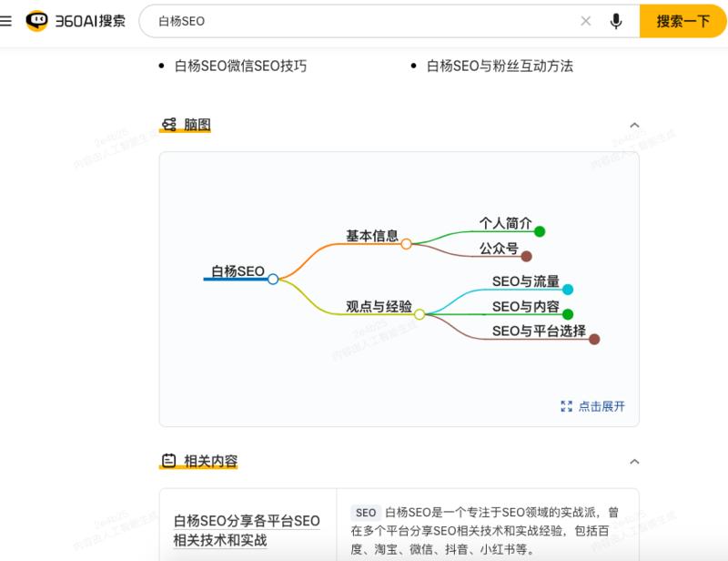The width and height of the screenshot is (728, 561).
Task: Collapse the 脑图 section chevron
Action: pos(634,125)
